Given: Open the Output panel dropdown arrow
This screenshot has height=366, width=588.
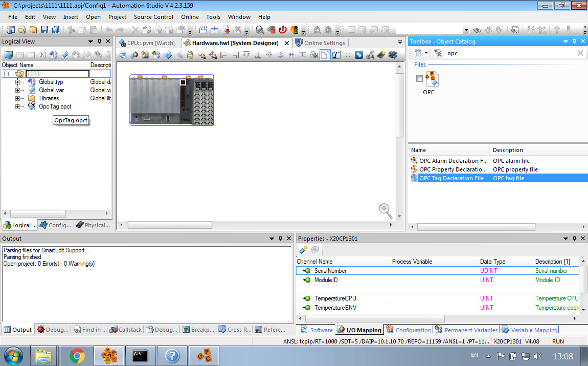Looking at the screenshot, I should [x=272, y=239].
